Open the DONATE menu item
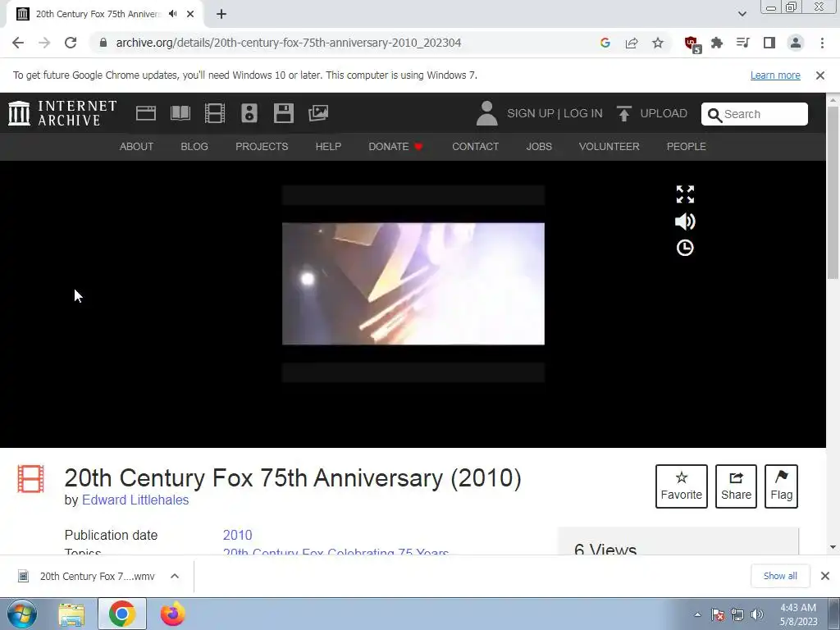The width and height of the screenshot is (840, 630). [x=396, y=146]
